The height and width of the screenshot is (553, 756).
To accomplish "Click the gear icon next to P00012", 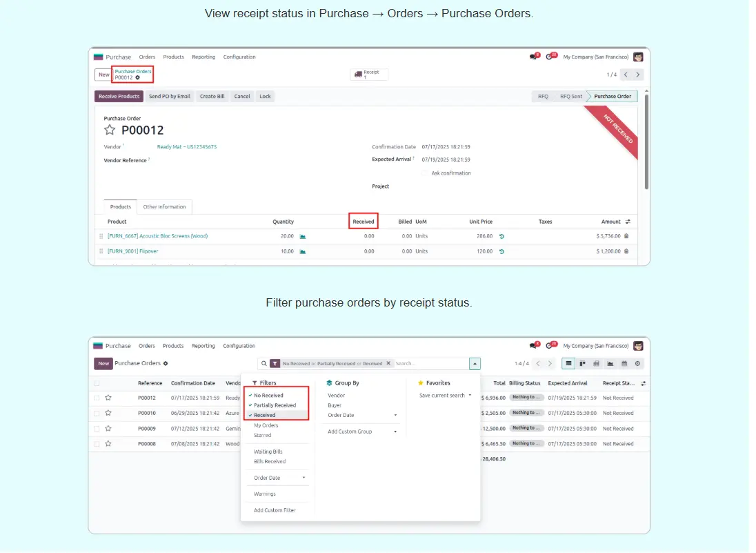I will 137,77.
